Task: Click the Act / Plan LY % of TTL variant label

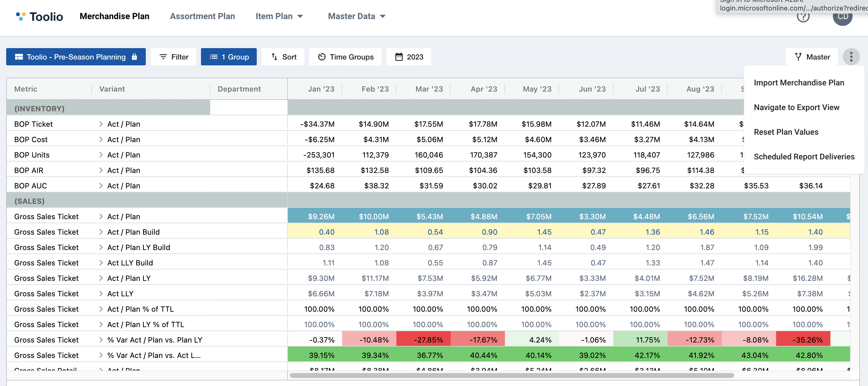Action: 145,324
